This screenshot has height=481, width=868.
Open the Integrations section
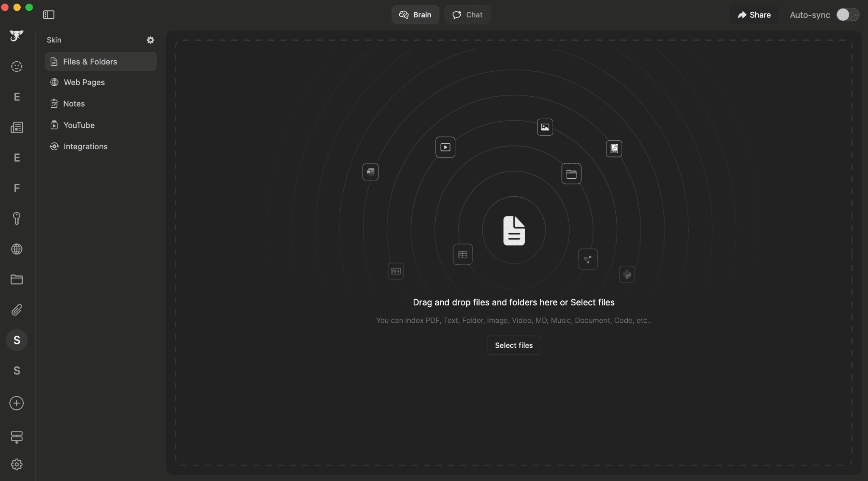pyautogui.click(x=85, y=146)
